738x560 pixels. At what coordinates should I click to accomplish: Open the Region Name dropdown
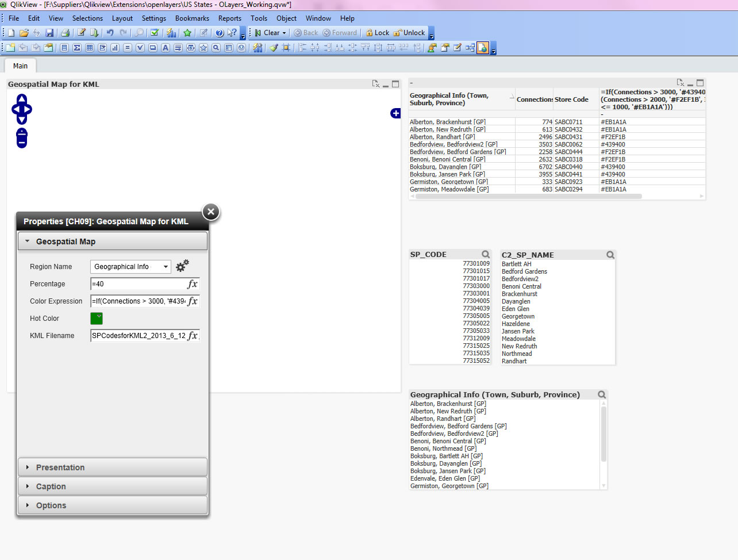click(x=166, y=267)
